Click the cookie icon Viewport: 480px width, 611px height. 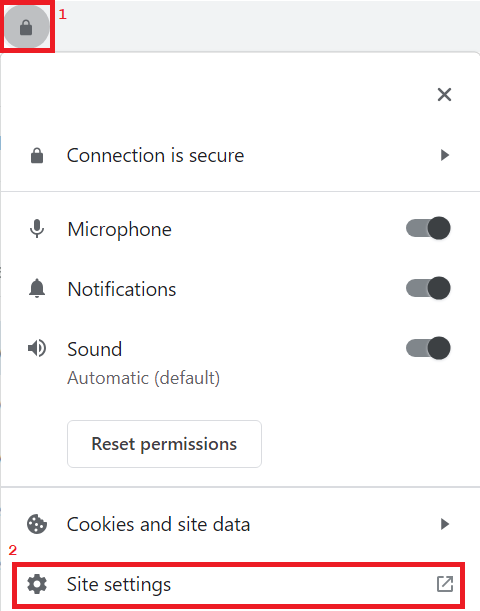pyautogui.click(x=37, y=524)
